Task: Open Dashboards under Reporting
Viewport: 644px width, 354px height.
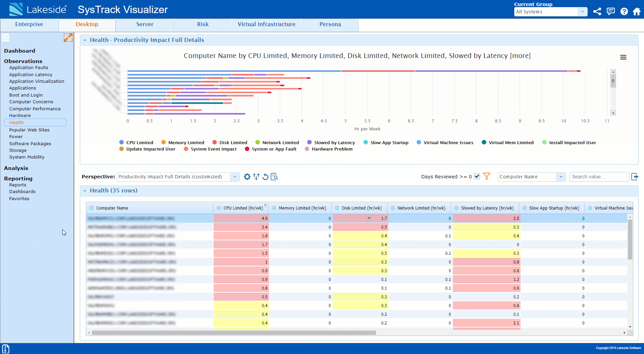Action: [x=22, y=191]
